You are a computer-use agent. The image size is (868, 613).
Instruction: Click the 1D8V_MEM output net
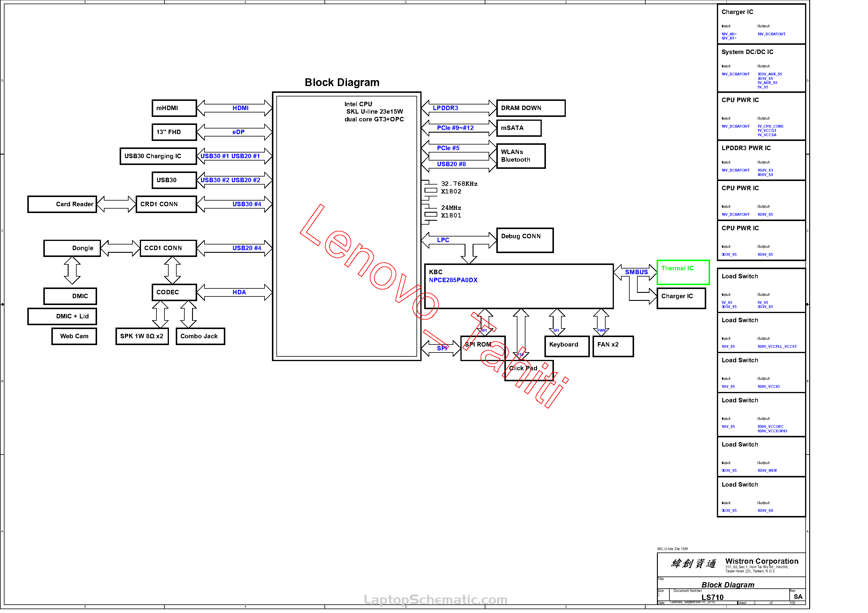point(767,471)
